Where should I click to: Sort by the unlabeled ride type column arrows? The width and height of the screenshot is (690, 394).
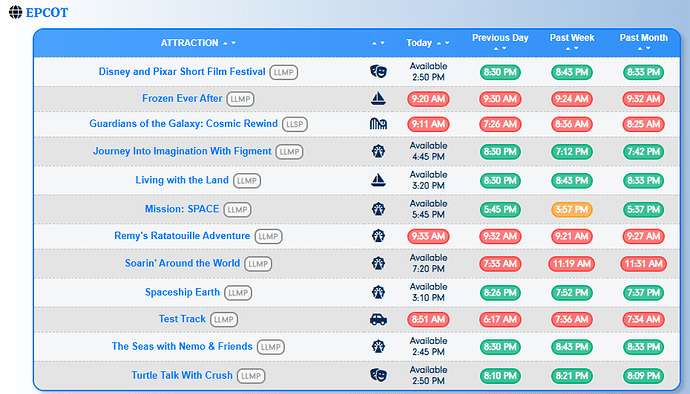pos(378,43)
